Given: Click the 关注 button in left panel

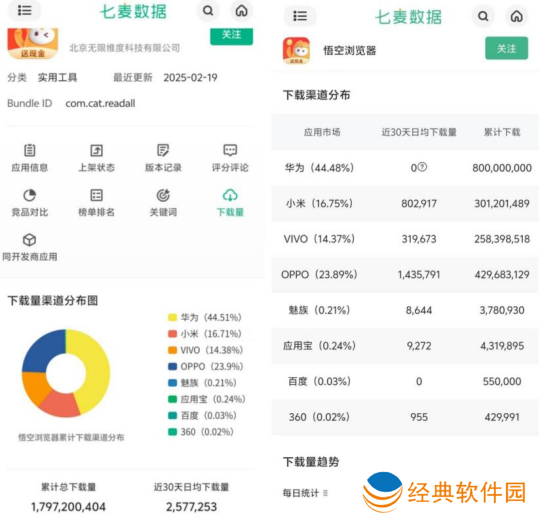Looking at the screenshot, I should click(231, 35).
